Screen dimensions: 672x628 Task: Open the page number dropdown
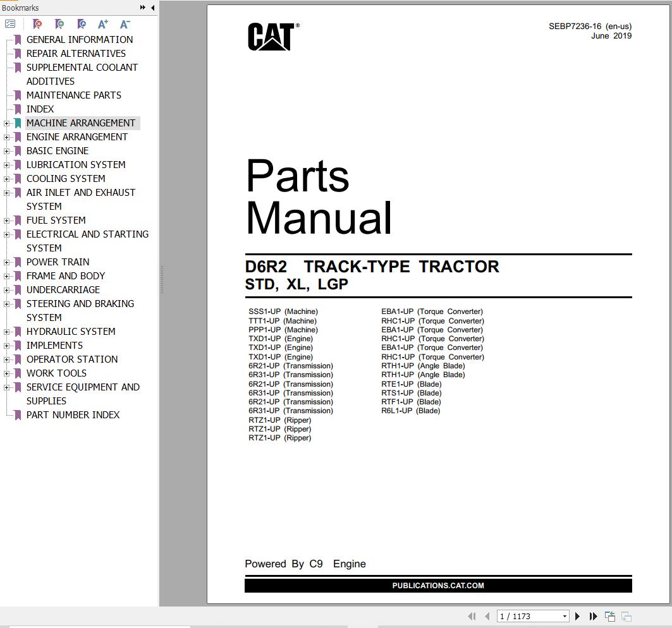565,617
